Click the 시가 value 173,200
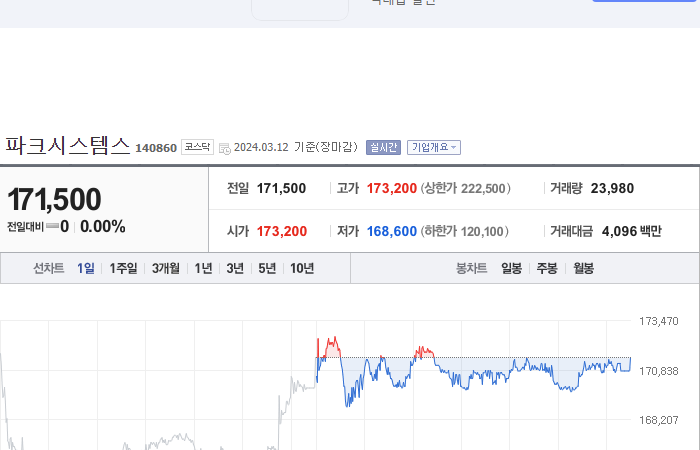 (x=282, y=231)
